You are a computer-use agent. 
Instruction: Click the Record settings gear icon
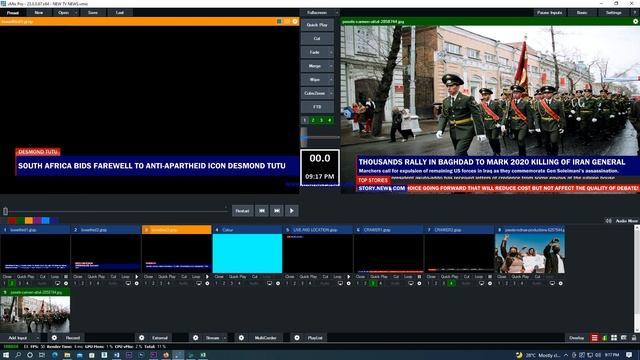pos(54,338)
